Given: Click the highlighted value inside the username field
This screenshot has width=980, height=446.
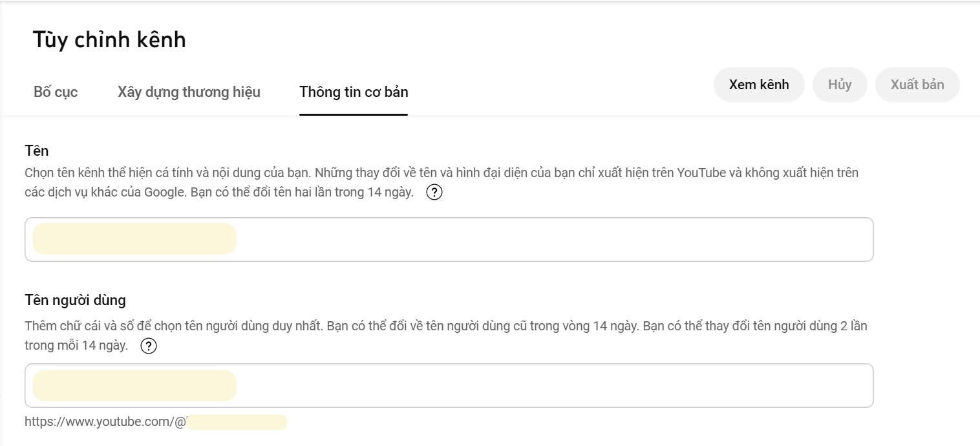Looking at the screenshot, I should tap(134, 386).
